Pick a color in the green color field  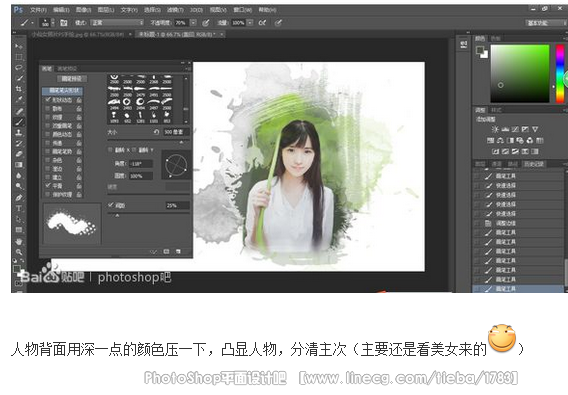[x=520, y=74]
